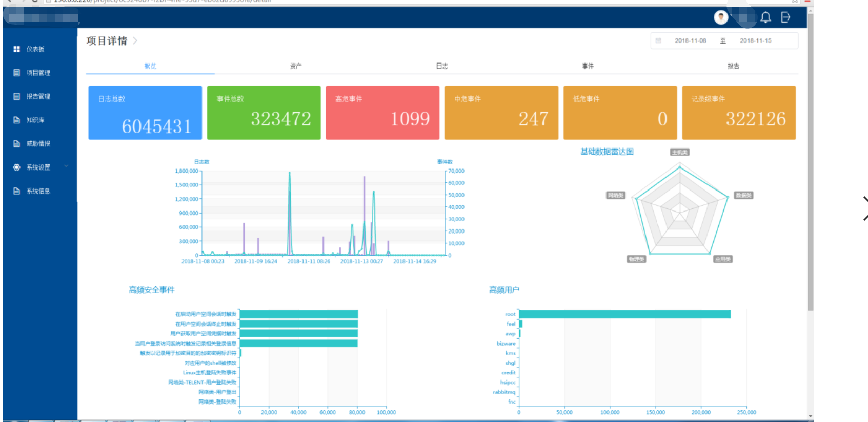Viewport: 868px width, 422px height.
Task: Switch to the 资产 tab
Action: point(296,66)
